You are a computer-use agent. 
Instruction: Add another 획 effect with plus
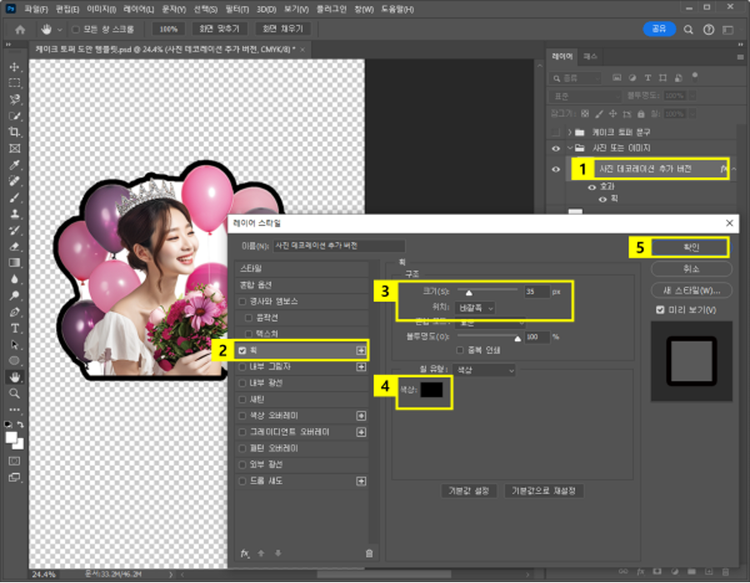coord(361,351)
